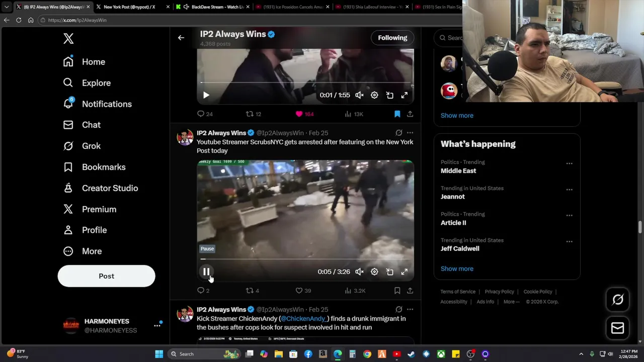The image size is (644, 362).
Task: Click the X logo in the sidebar
Action: 68,39
